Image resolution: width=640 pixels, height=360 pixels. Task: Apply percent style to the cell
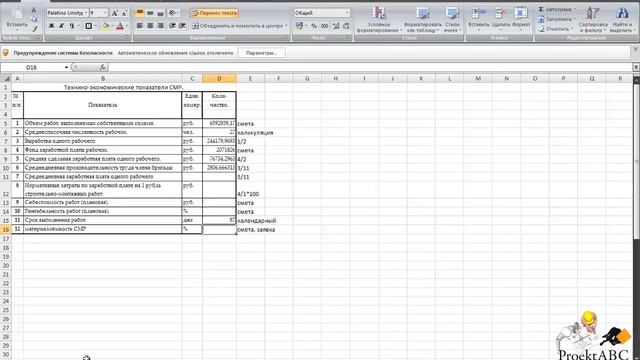[x=314, y=26]
